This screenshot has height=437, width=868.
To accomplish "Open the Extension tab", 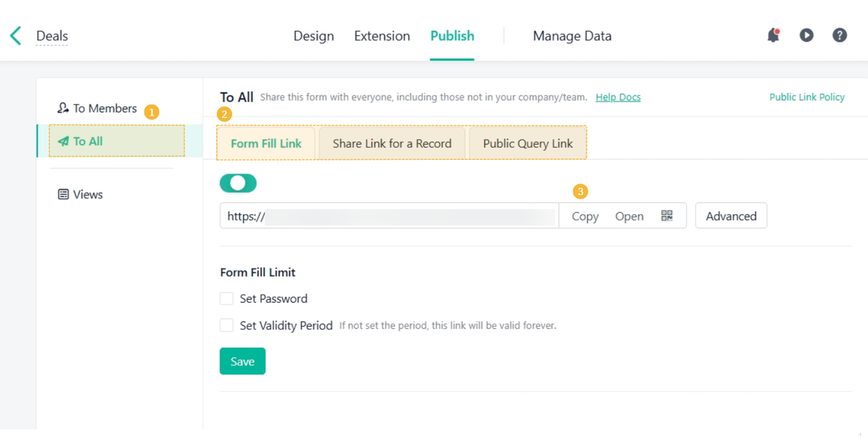I will click(x=382, y=36).
